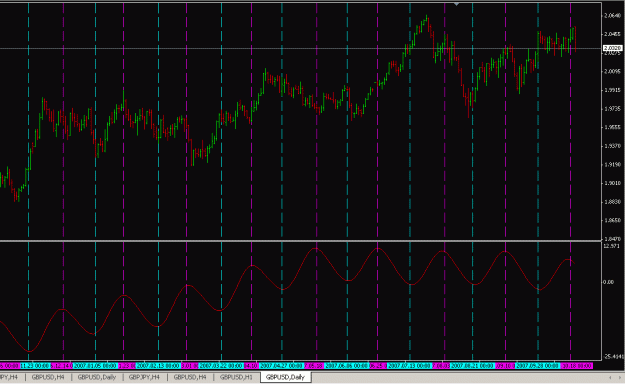Click the 2007.03.22 00:00 date label

pos(221,366)
